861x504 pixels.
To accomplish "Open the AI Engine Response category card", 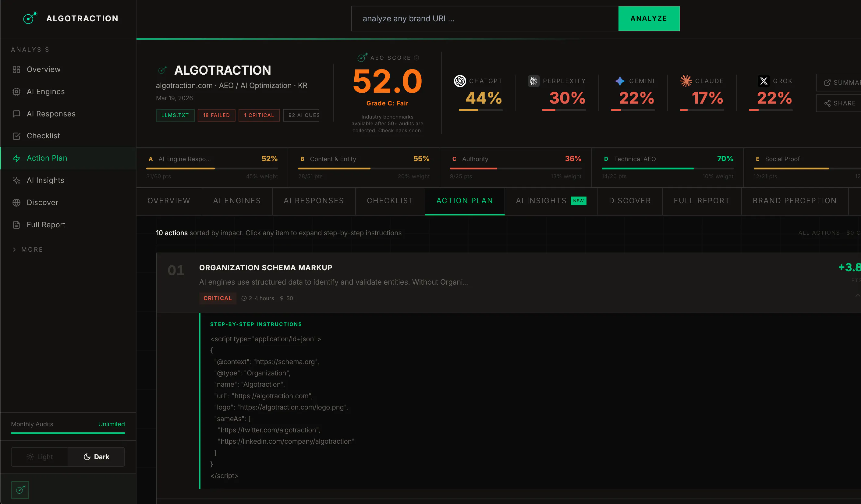I will pos(212,167).
